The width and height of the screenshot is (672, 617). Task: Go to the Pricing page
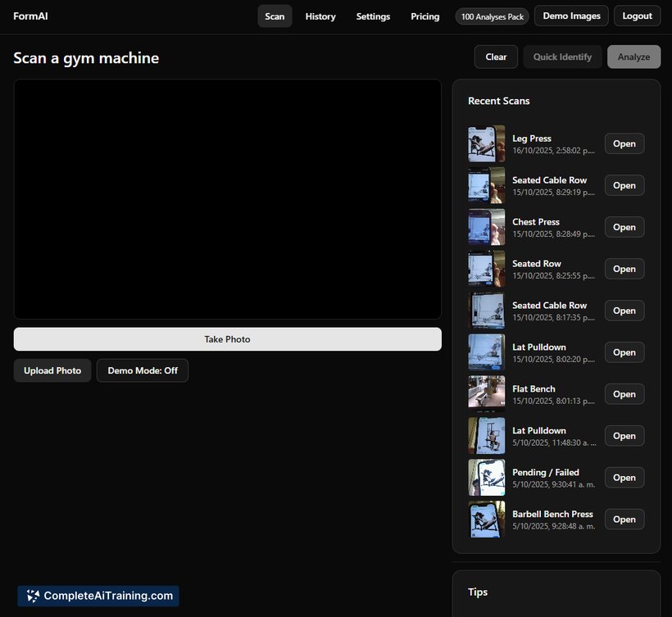(425, 16)
